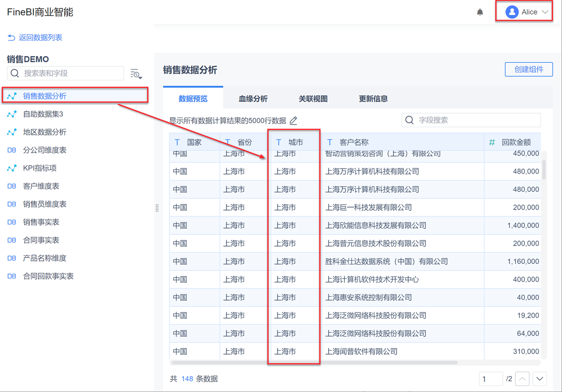Switch to the 关联视图 tab
The width and height of the screenshot is (562, 392).
[313, 99]
